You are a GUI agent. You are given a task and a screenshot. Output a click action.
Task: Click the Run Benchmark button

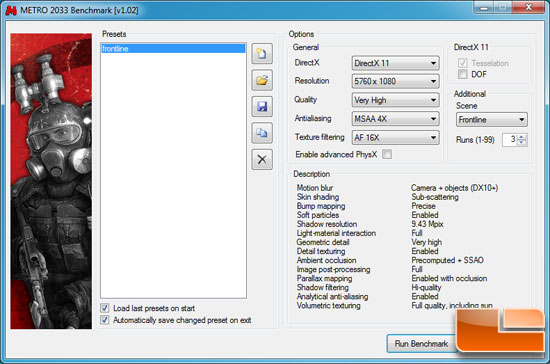coord(421,344)
